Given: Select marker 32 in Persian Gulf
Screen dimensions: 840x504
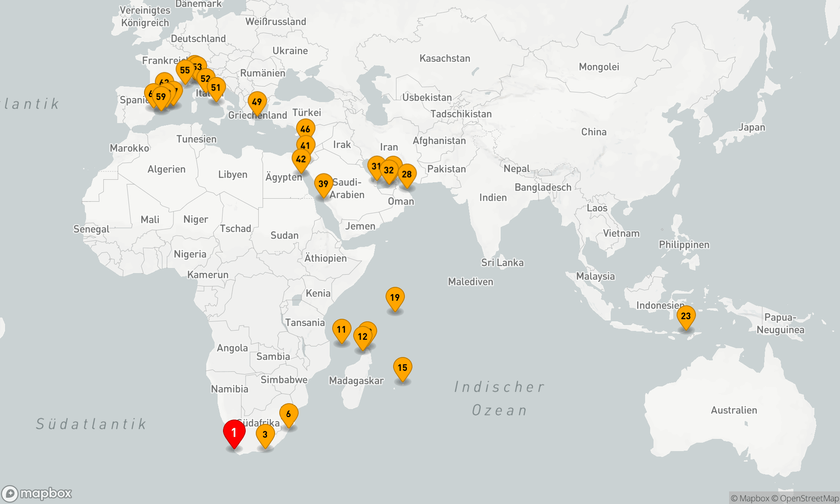Looking at the screenshot, I should coord(389,170).
